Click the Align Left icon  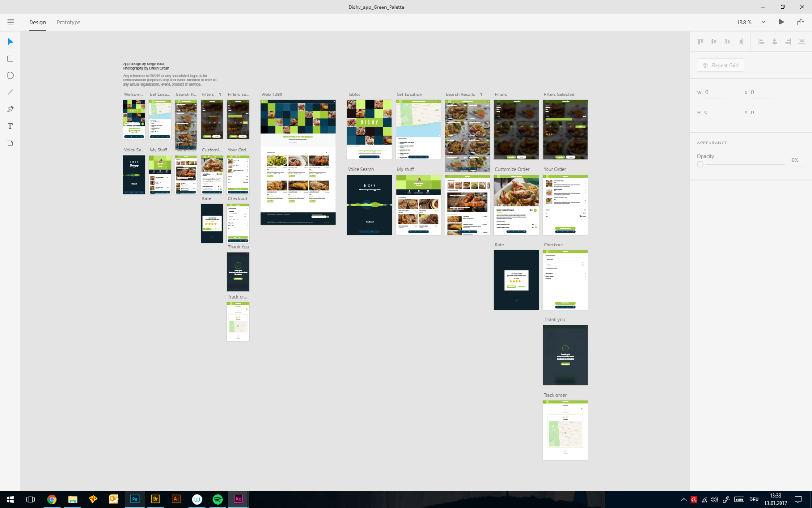(x=761, y=41)
